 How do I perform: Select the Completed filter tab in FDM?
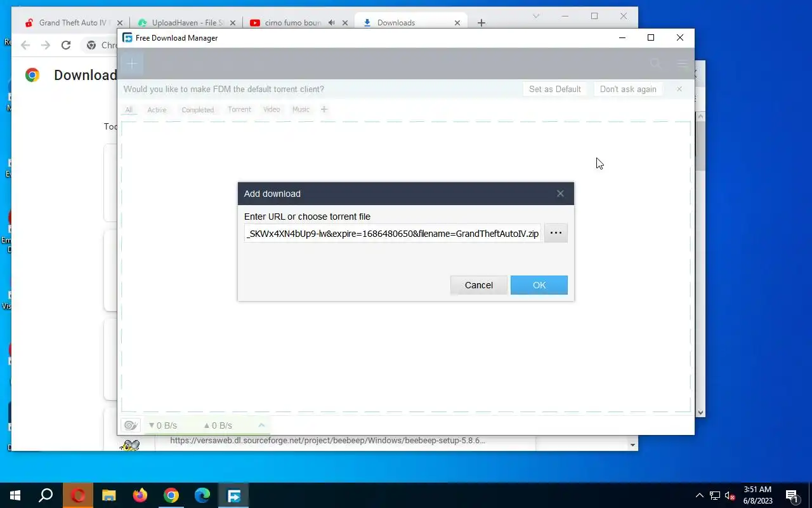(x=197, y=110)
